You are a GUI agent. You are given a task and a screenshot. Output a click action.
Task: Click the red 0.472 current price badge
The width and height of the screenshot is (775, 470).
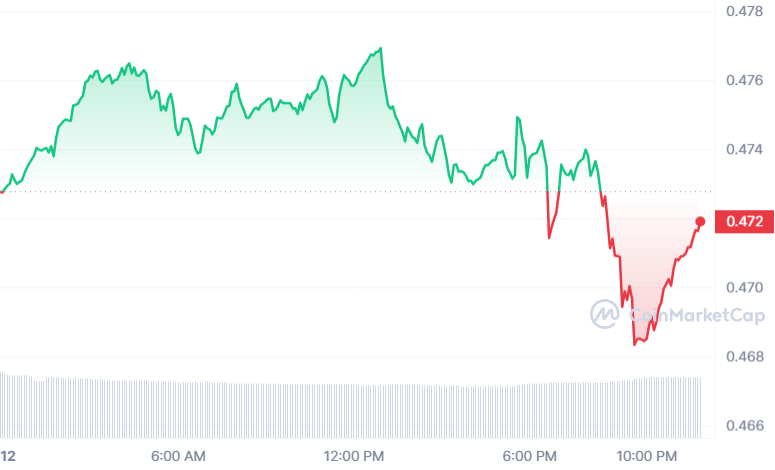745,221
